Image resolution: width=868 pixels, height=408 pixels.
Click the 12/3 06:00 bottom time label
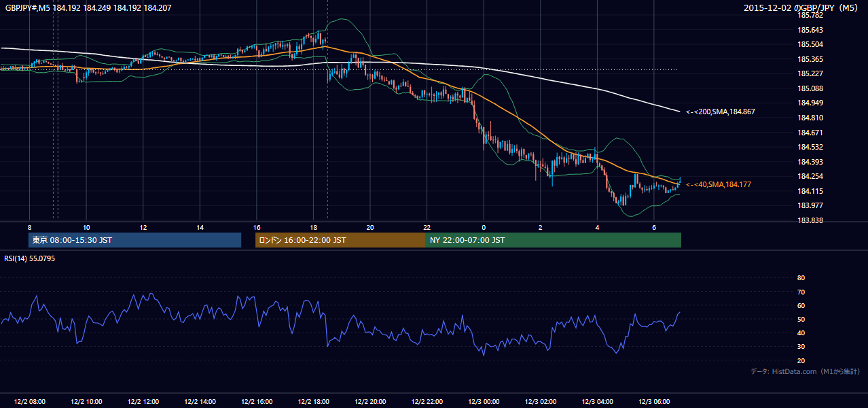[653, 402]
